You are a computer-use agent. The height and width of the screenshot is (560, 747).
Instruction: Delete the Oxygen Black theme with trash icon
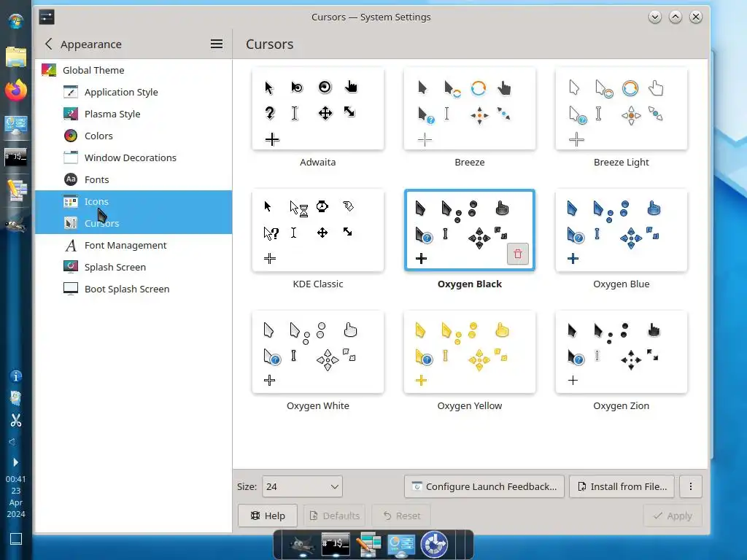(518, 254)
